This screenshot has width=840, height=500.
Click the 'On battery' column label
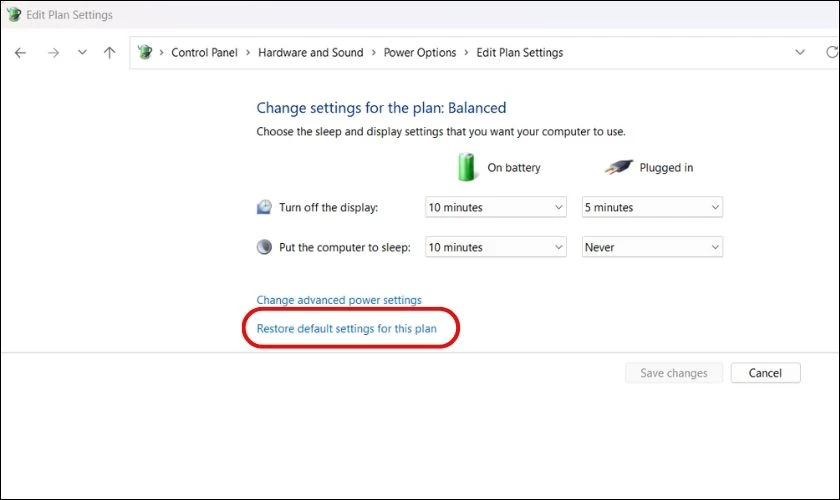(514, 168)
